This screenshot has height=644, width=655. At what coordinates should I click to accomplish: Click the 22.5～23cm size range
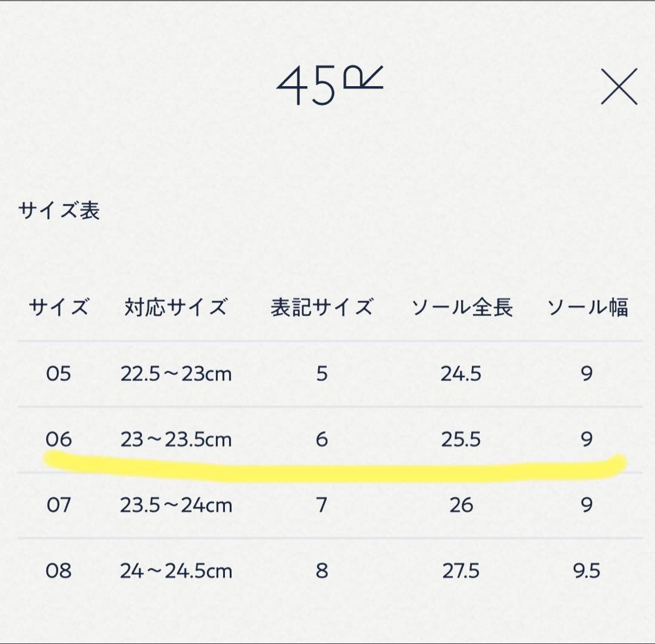(176, 374)
